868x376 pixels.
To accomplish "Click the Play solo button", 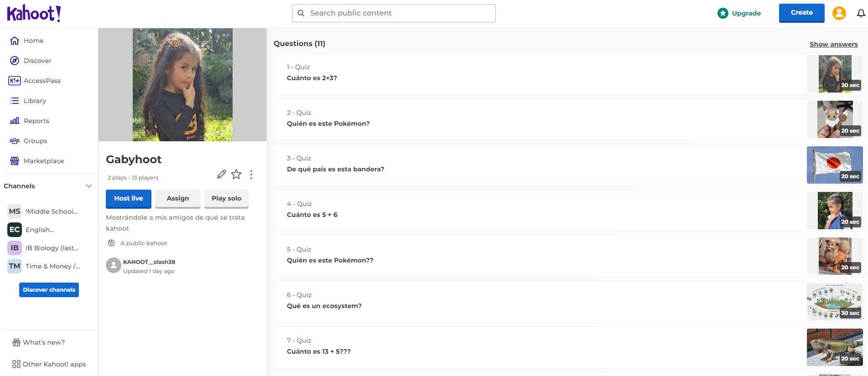I will (x=226, y=199).
